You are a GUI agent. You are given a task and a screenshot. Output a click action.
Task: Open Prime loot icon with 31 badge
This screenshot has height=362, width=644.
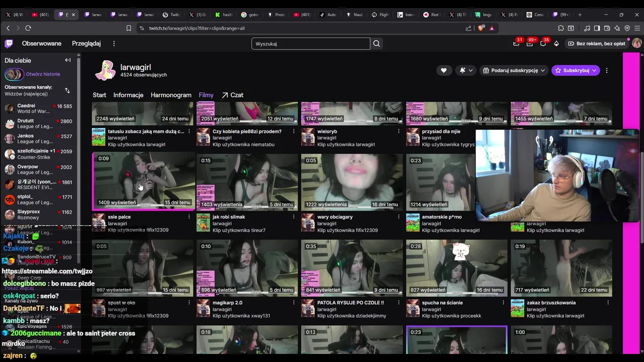click(x=516, y=44)
